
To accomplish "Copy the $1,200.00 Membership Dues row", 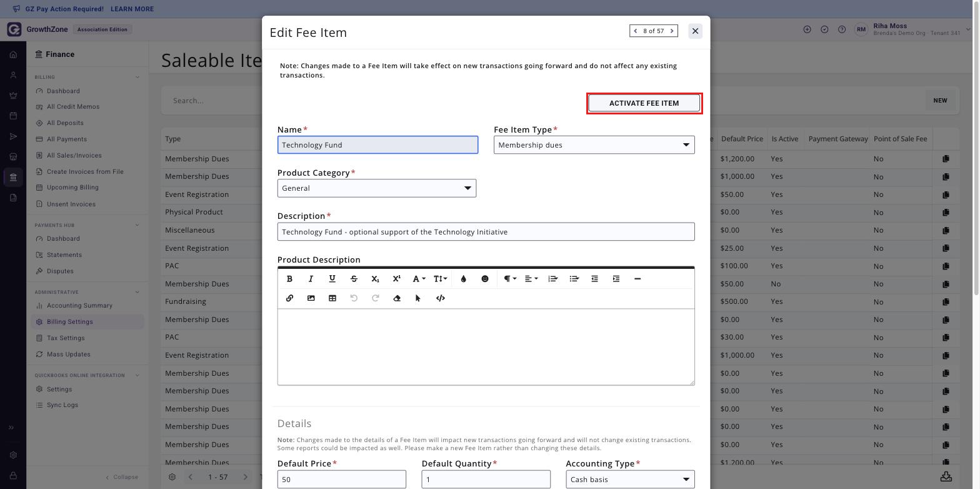I will 946,159.
